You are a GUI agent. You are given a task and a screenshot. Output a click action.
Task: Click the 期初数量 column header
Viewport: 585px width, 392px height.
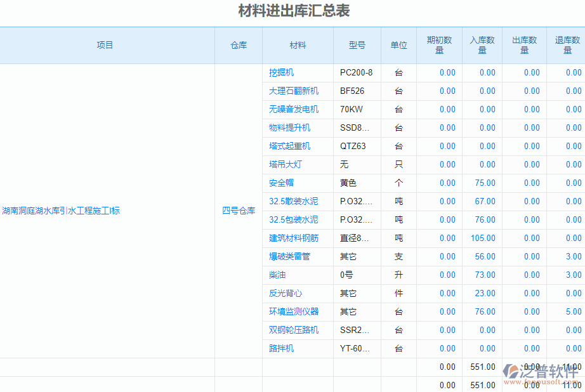tap(439, 44)
